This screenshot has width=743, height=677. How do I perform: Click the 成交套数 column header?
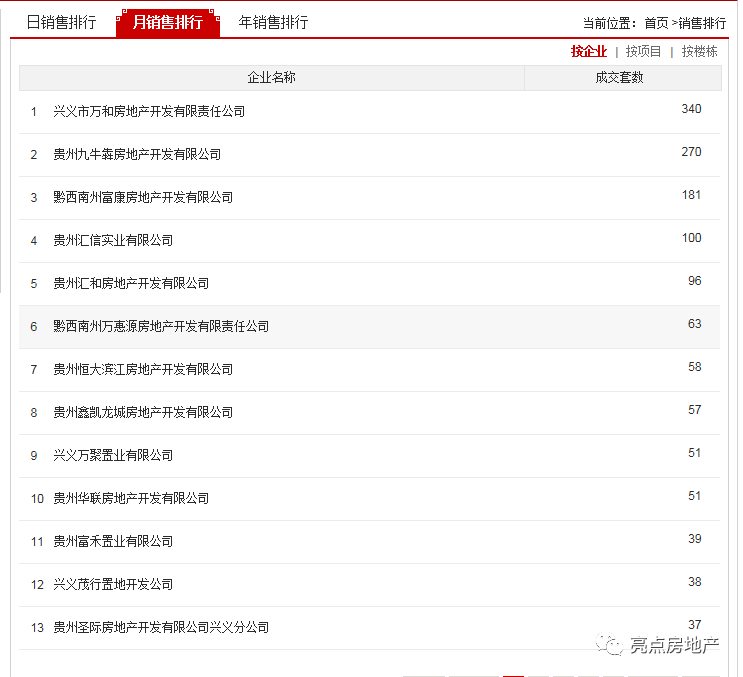619,78
